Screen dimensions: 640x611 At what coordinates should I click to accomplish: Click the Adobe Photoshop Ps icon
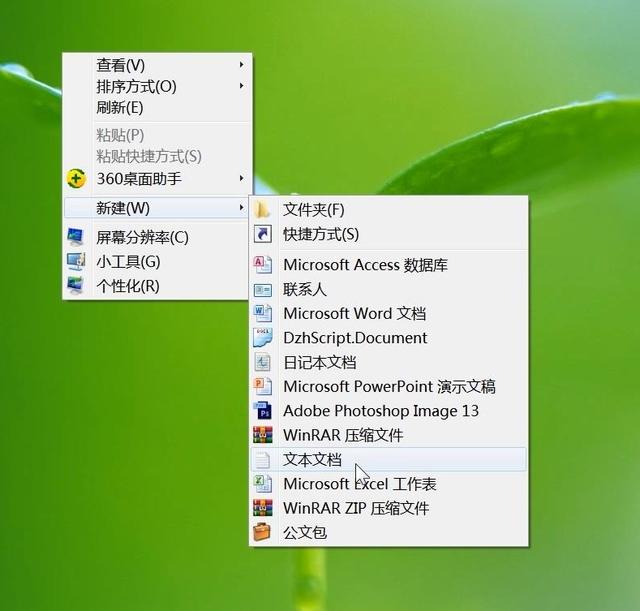262,411
